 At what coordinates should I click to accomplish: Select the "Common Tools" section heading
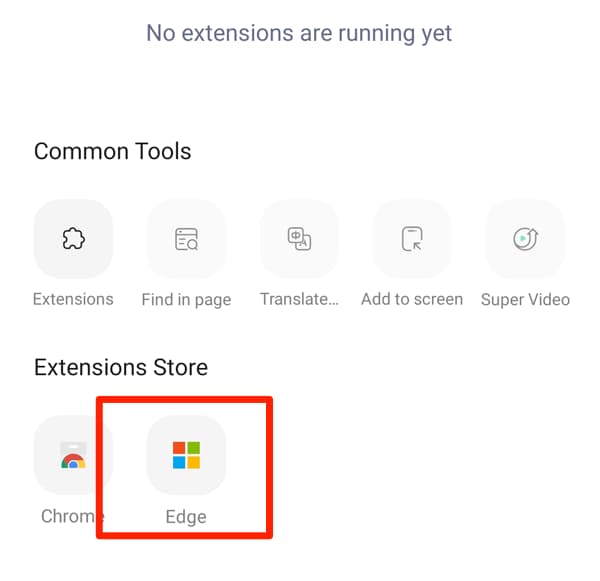tap(112, 151)
